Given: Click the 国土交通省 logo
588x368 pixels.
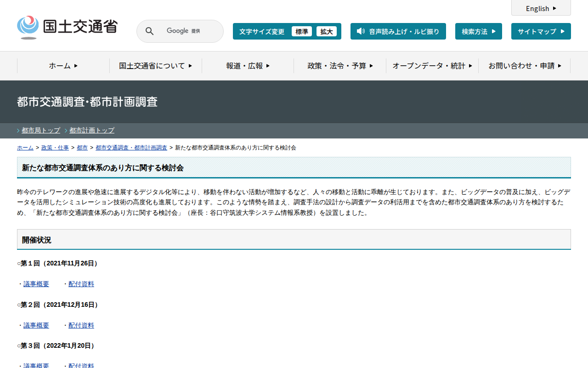Looking at the screenshot, I should tap(67, 27).
